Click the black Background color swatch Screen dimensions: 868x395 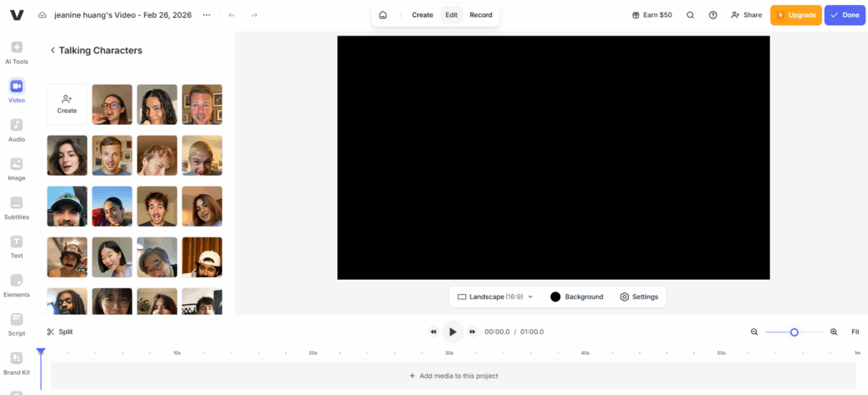[x=555, y=297]
